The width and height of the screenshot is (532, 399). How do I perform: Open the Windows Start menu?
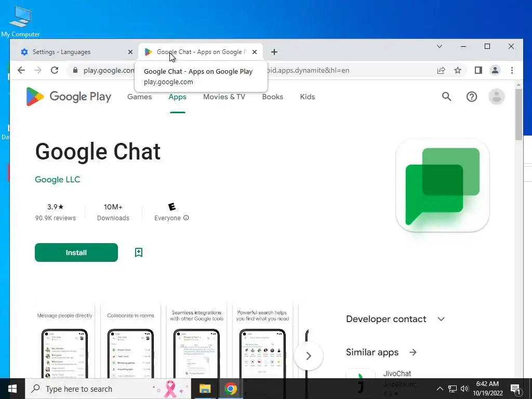pyautogui.click(x=12, y=389)
